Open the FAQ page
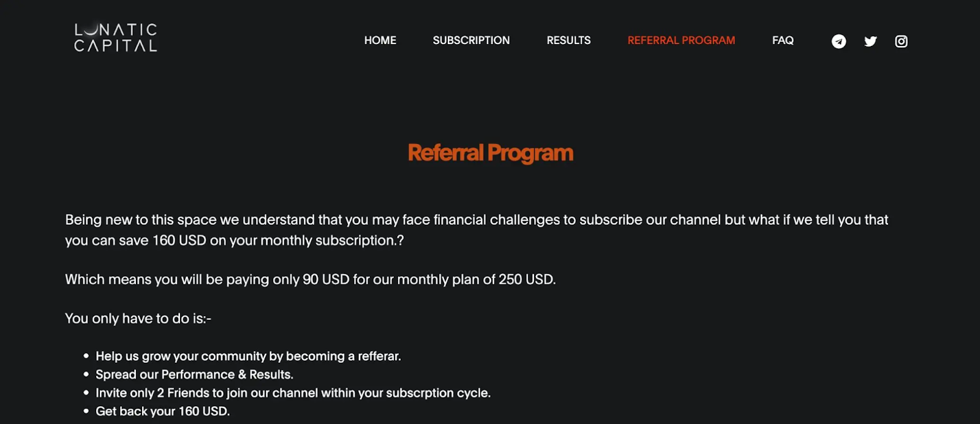This screenshot has height=424, width=980. [782, 40]
